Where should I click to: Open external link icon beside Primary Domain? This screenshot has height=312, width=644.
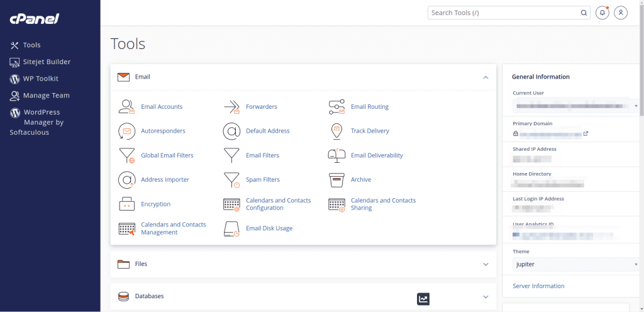586,133
